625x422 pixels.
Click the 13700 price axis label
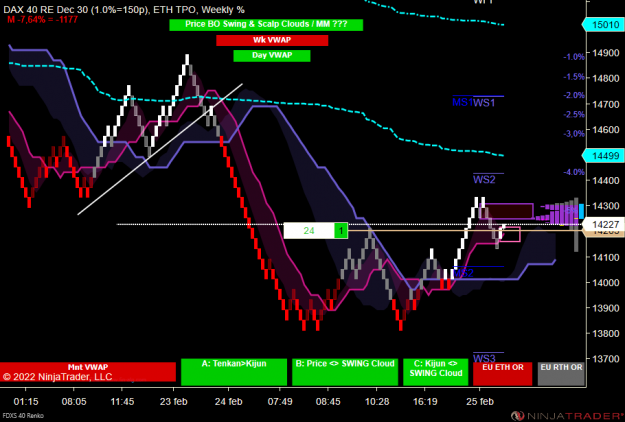(x=606, y=359)
